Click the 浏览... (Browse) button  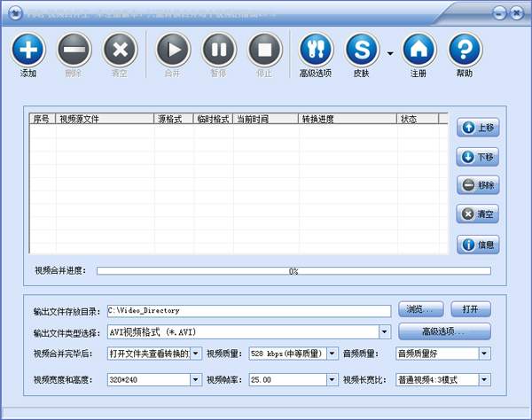click(x=420, y=309)
